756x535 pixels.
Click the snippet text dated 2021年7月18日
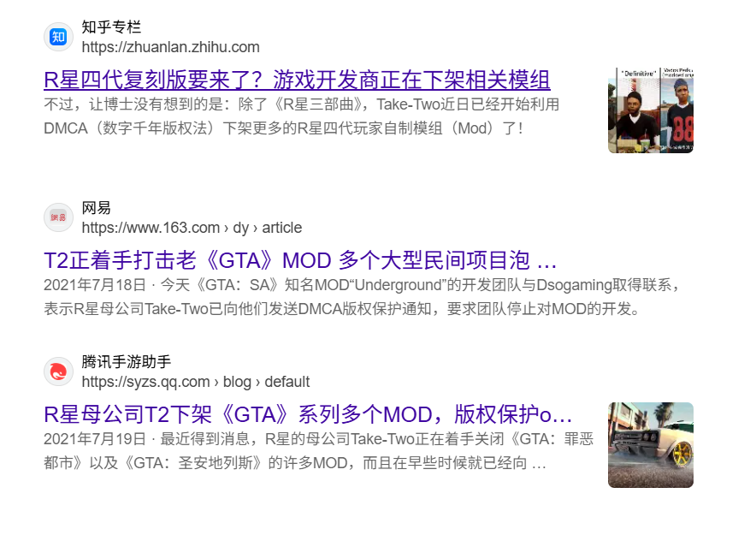point(362,297)
